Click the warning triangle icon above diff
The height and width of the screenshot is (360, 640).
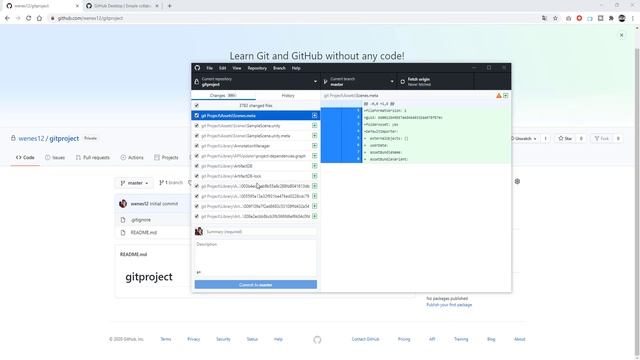(499, 96)
